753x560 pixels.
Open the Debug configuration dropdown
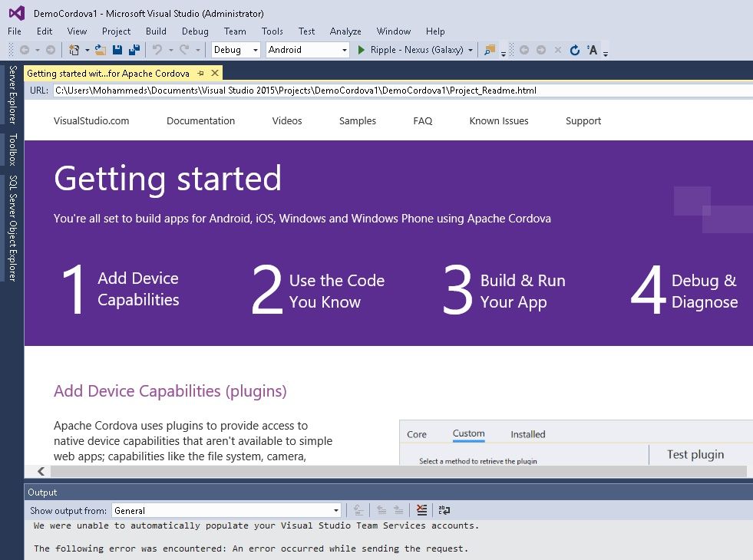(x=236, y=50)
